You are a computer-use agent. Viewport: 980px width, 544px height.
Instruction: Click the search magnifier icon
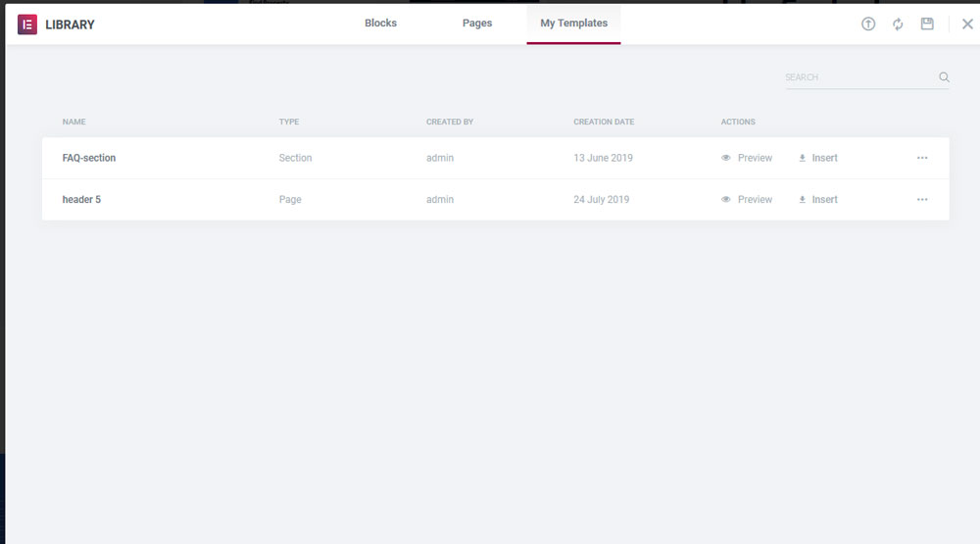click(944, 77)
